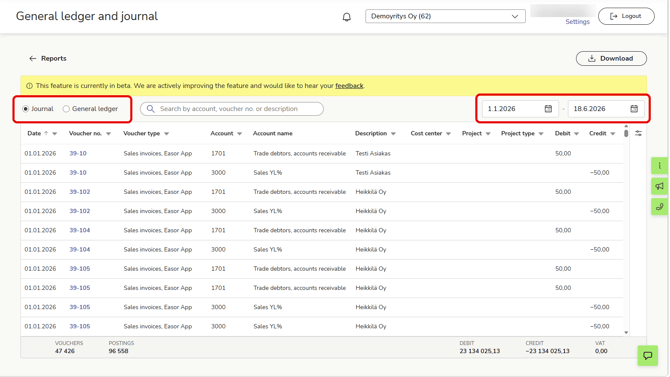Click the VAT total 0,00

click(601, 351)
